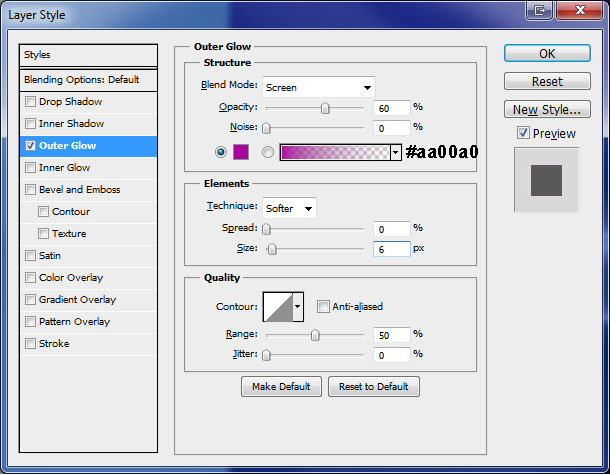Viewport: 610px width, 474px height.
Task: Click the Size value input field
Action: [391, 249]
